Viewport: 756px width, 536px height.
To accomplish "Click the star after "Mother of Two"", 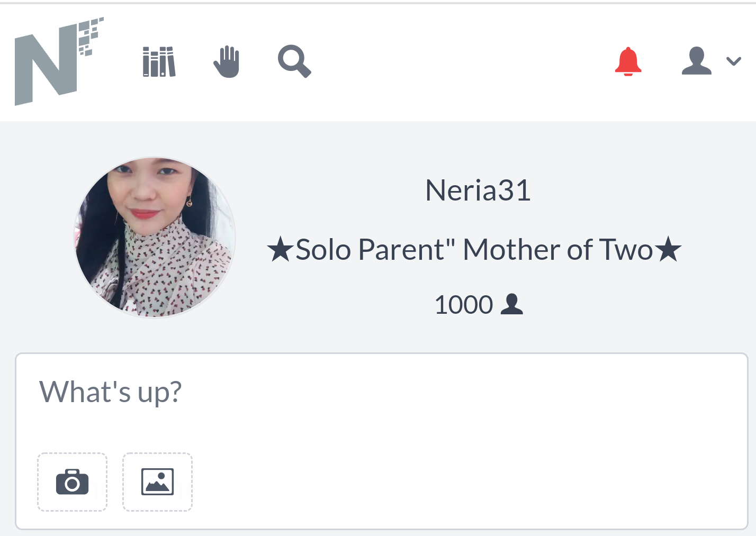I will [x=668, y=249].
